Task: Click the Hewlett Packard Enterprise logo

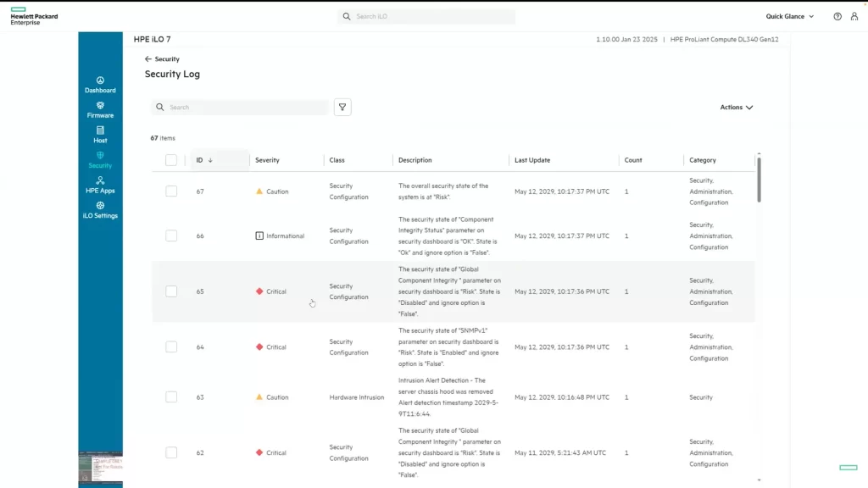Action: (34, 17)
